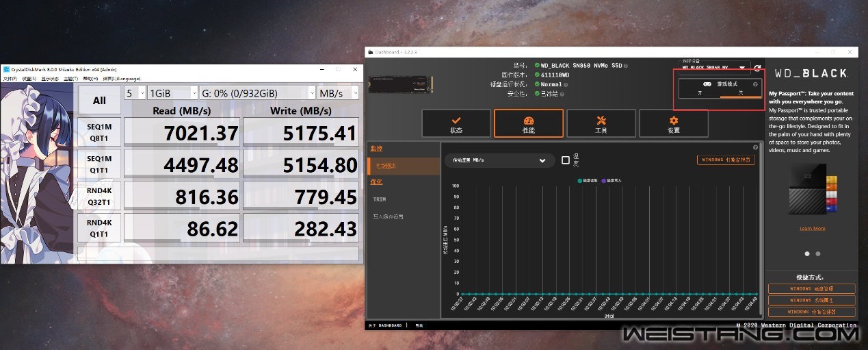The height and width of the screenshot is (350, 868).
Task: Click the 816.36 read speed value
Action: click(x=181, y=196)
